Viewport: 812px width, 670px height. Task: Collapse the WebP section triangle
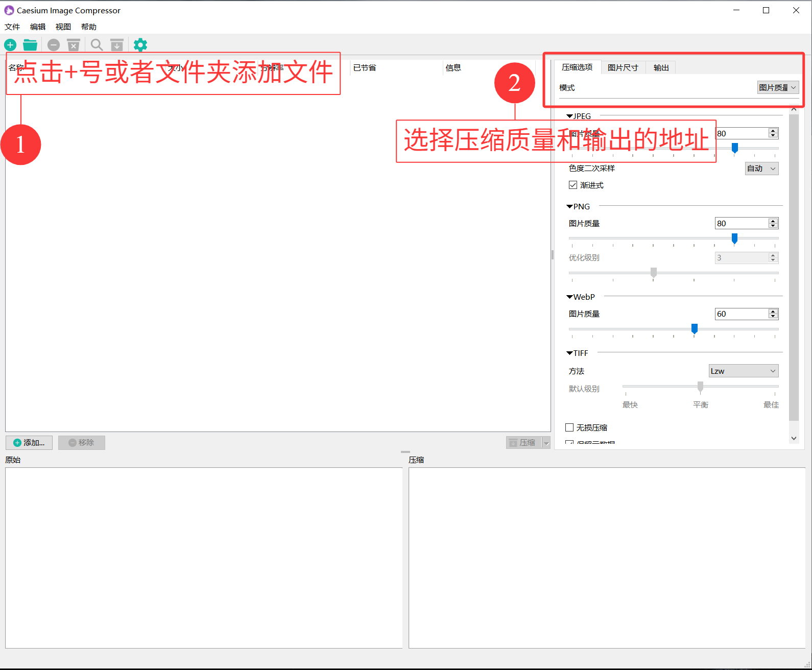[x=569, y=297]
